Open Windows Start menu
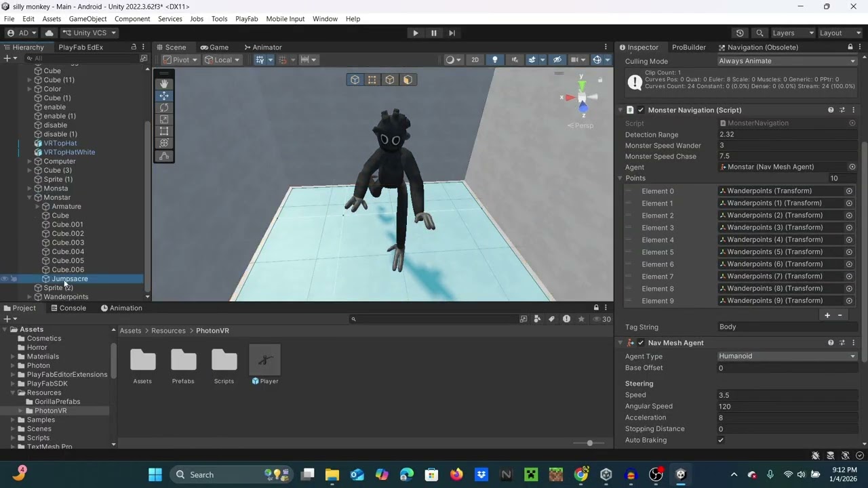 coord(155,474)
